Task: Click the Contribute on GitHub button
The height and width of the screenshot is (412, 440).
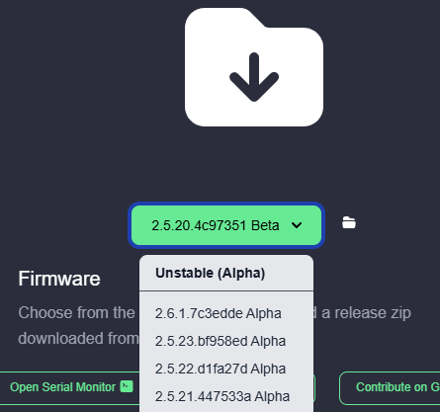Action: tap(390, 388)
